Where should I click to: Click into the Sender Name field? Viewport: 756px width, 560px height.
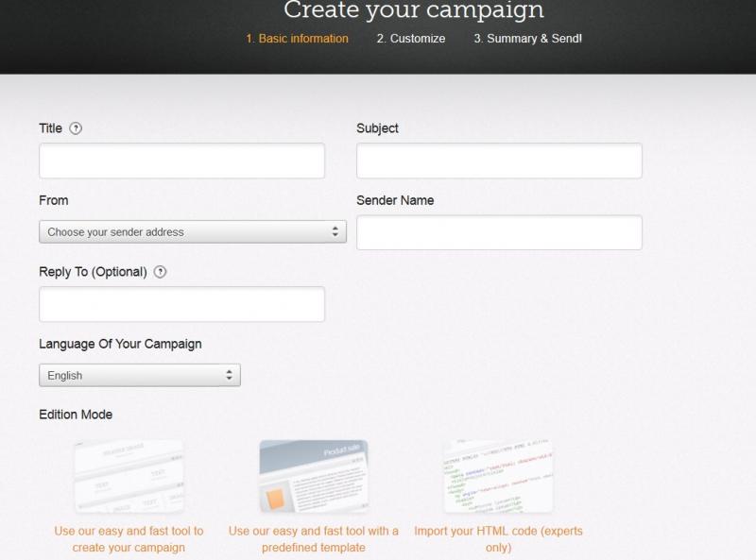click(499, 232)
